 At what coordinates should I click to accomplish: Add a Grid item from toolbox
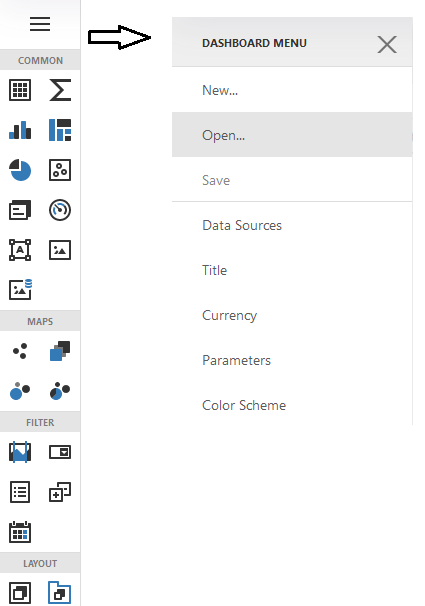pyautogui.click(x=20, y=90)
